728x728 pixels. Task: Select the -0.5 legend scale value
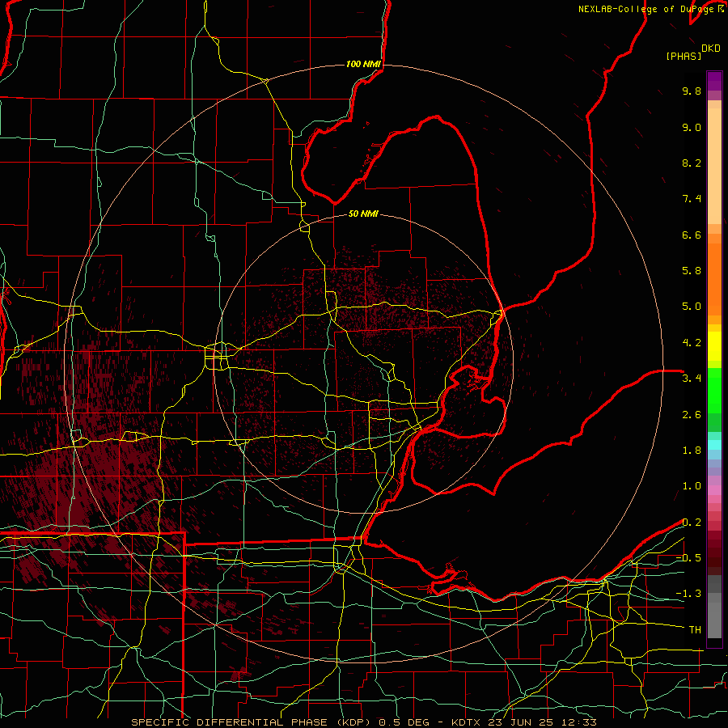(x=688, y=558)
